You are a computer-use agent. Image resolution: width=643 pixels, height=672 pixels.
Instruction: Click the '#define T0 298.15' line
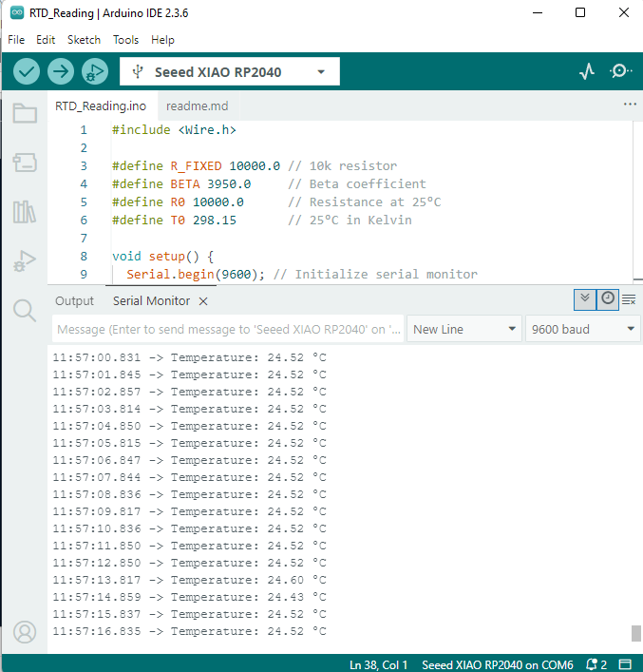click(174, 220)
